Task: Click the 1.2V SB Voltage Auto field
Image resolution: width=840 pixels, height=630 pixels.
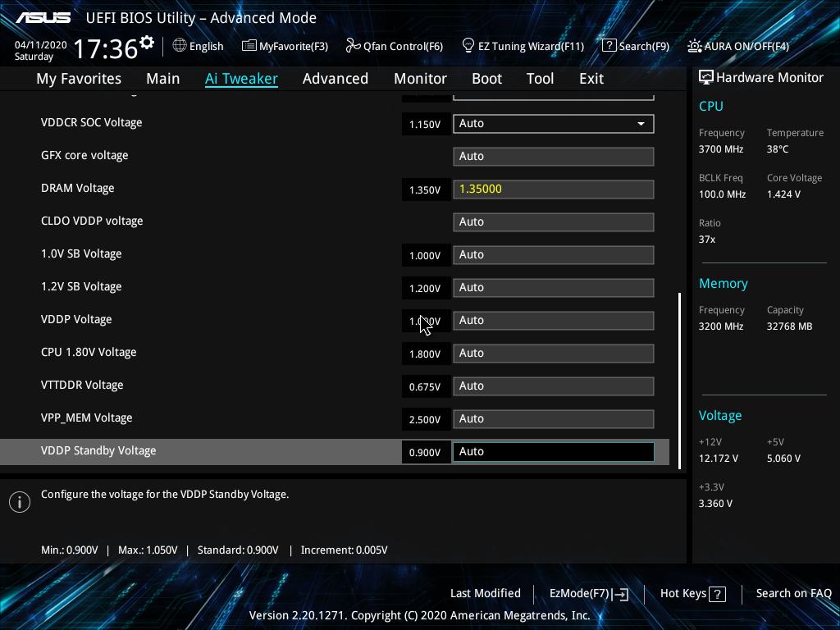Action: coord(554,288)
